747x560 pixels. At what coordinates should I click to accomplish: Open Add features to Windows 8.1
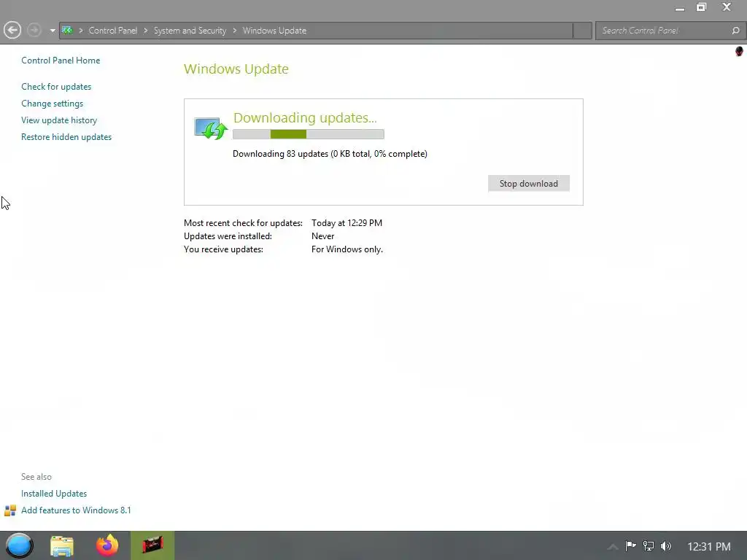tap(76, 510)
